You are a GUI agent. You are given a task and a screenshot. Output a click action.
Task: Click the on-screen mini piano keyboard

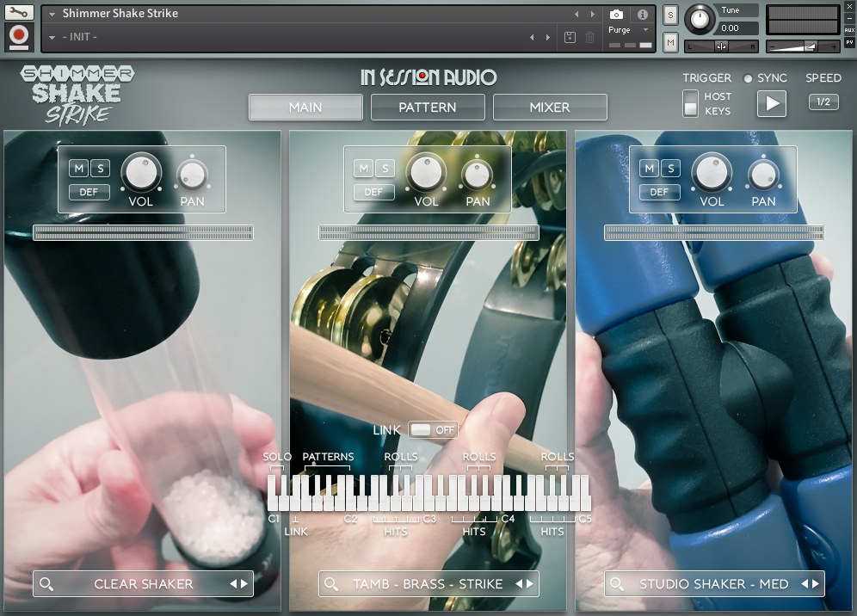click(x=429, y=492)
